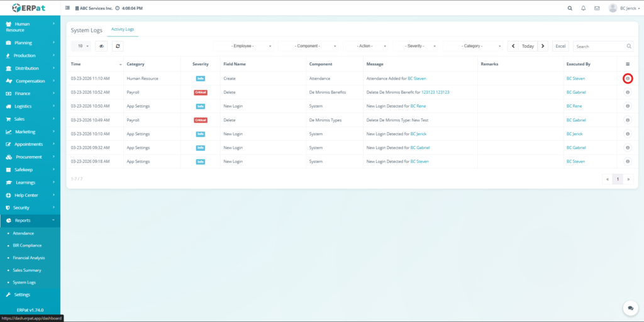Open the mail envelope icon
The width and height of the screenshot is (644, 322).
(596, 8)
